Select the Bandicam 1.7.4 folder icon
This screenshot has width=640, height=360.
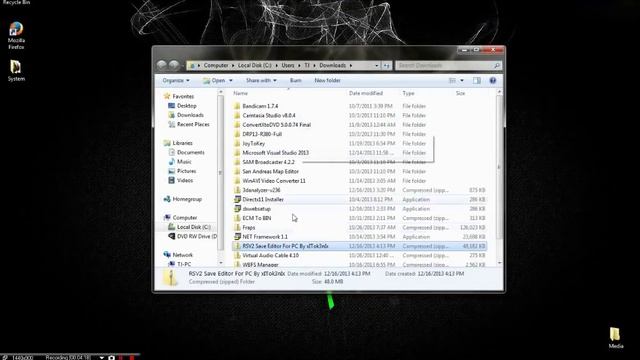237,106
